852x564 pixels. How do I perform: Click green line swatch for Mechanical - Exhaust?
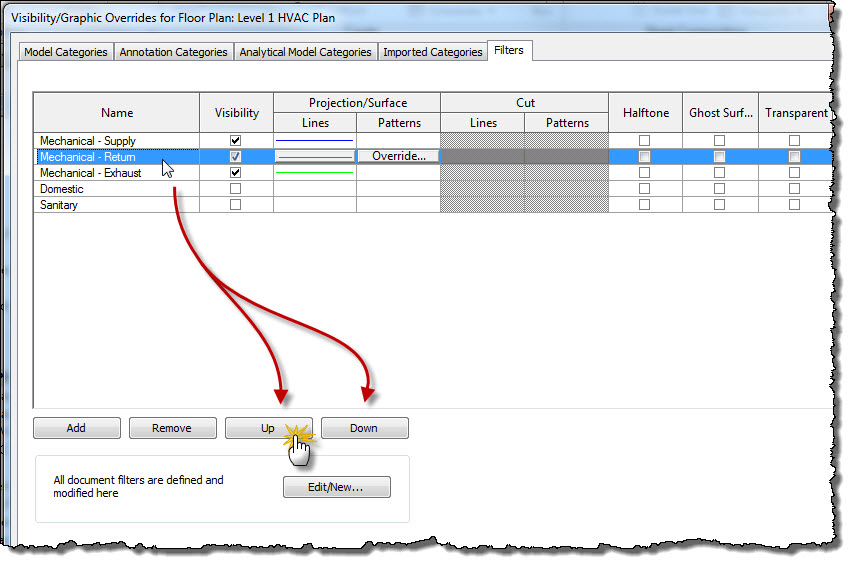point(315,172)
